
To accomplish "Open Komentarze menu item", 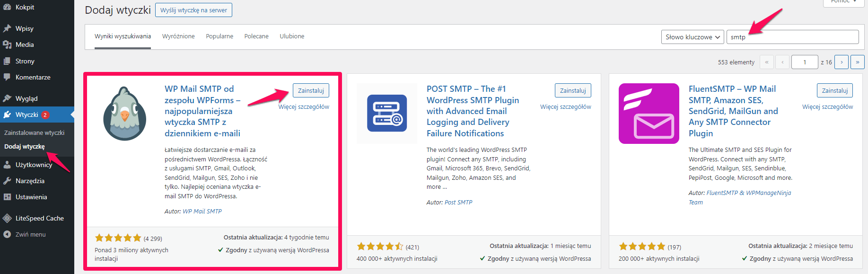I will coord(37,77).
